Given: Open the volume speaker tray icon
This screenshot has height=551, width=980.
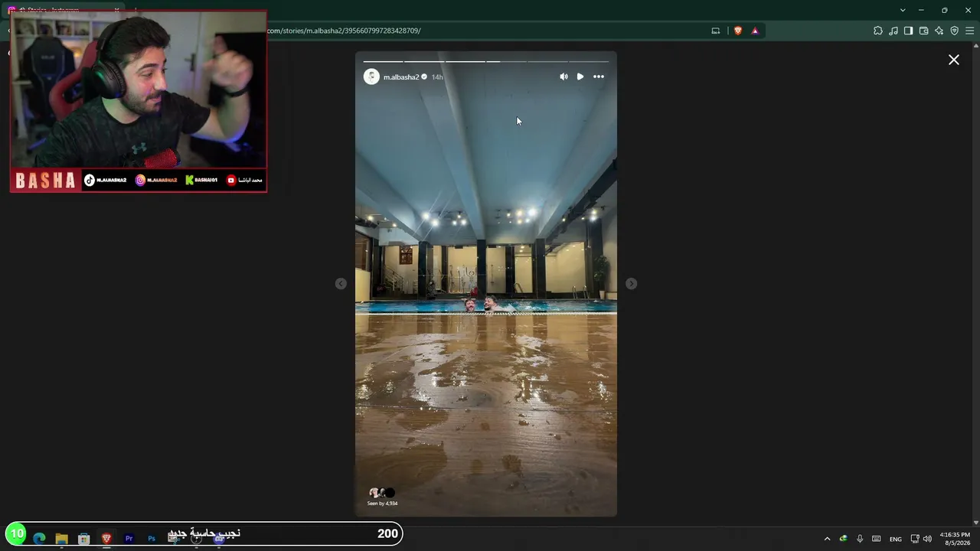Looking at the screenshot, I should point(928,539).
